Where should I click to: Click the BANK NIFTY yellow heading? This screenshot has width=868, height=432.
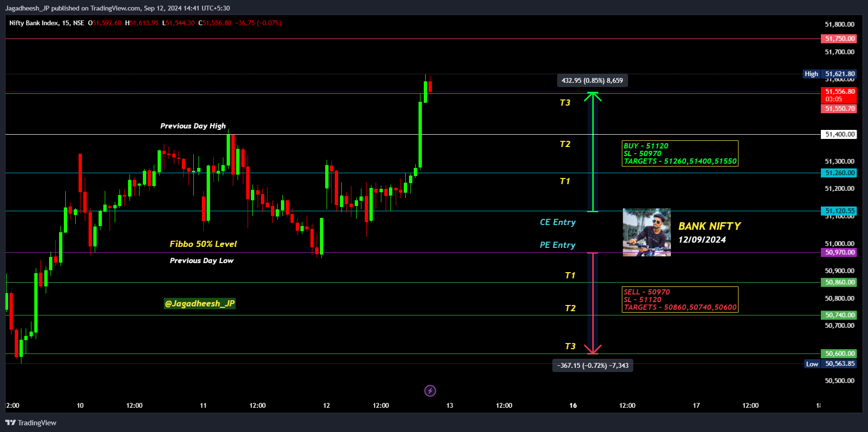pyautogui.click(x=709, y=226)
